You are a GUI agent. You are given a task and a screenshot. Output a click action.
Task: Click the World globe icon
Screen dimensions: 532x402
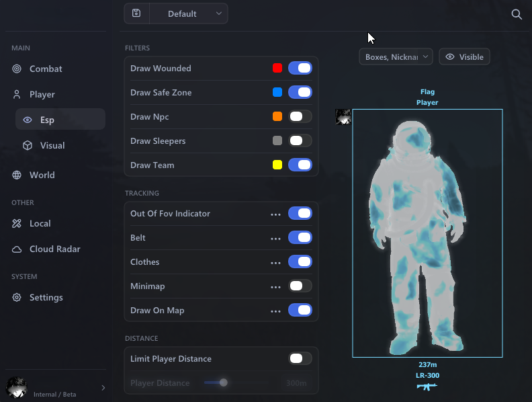pos(17,175)
